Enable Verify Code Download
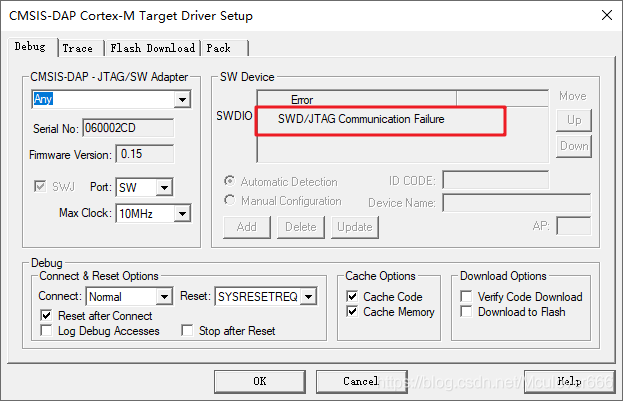This screenshot has width=623, height=401. [x=466, y=296]
